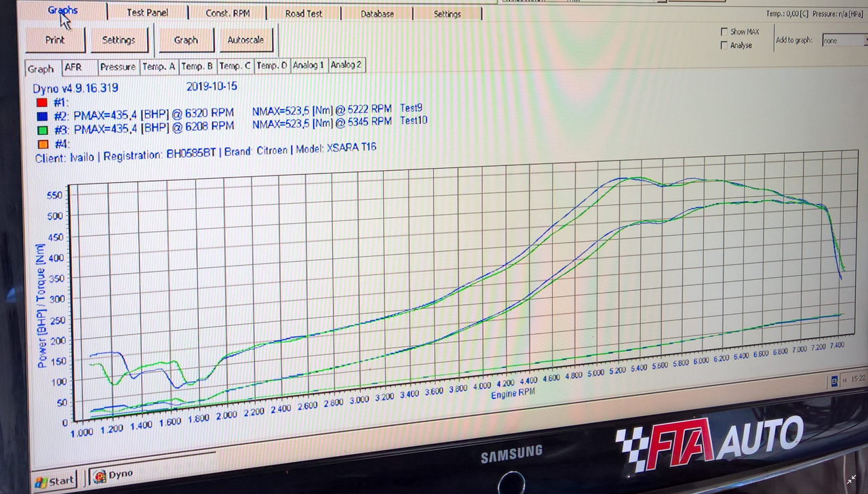
Task: Click the PMAX value at 6320 RPM
Action: tap(154, 114)
